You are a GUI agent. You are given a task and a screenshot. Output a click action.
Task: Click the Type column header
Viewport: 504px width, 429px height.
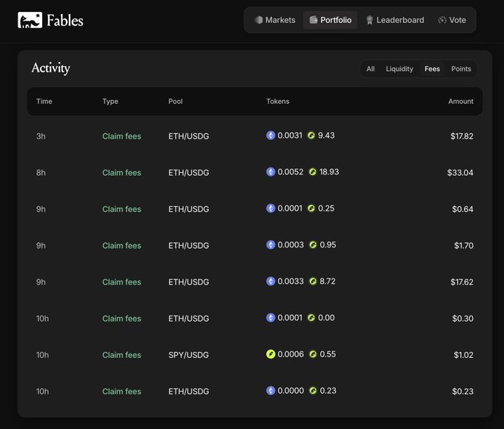point(110,102)
